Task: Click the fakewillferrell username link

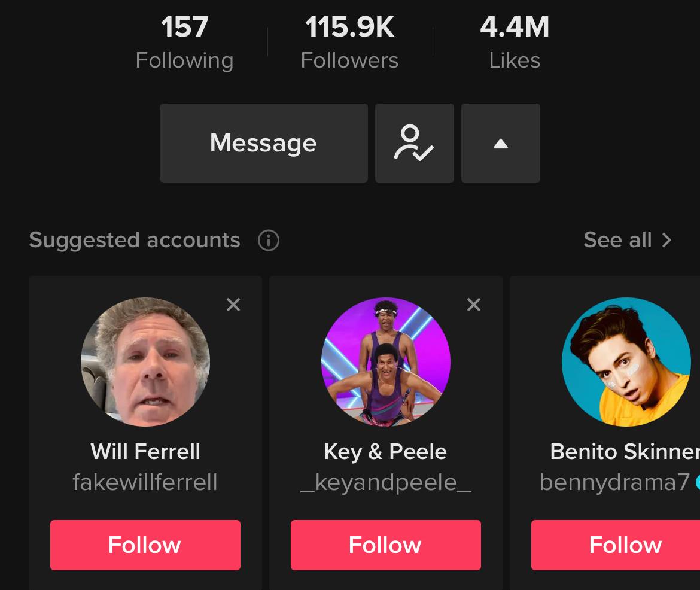Action: [145, 482]
